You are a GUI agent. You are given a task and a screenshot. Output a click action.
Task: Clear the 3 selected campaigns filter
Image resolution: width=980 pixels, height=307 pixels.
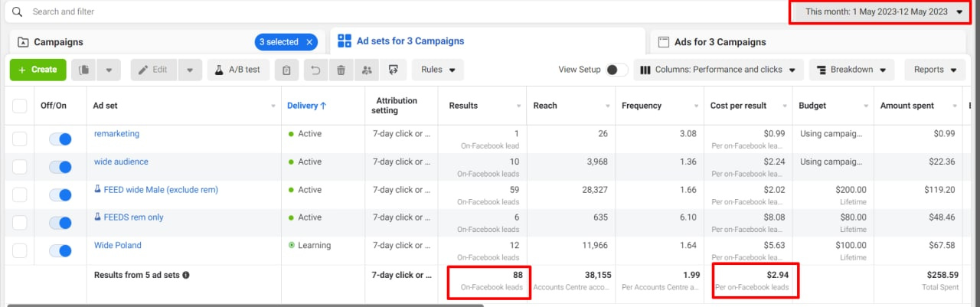tap(309, 42)
